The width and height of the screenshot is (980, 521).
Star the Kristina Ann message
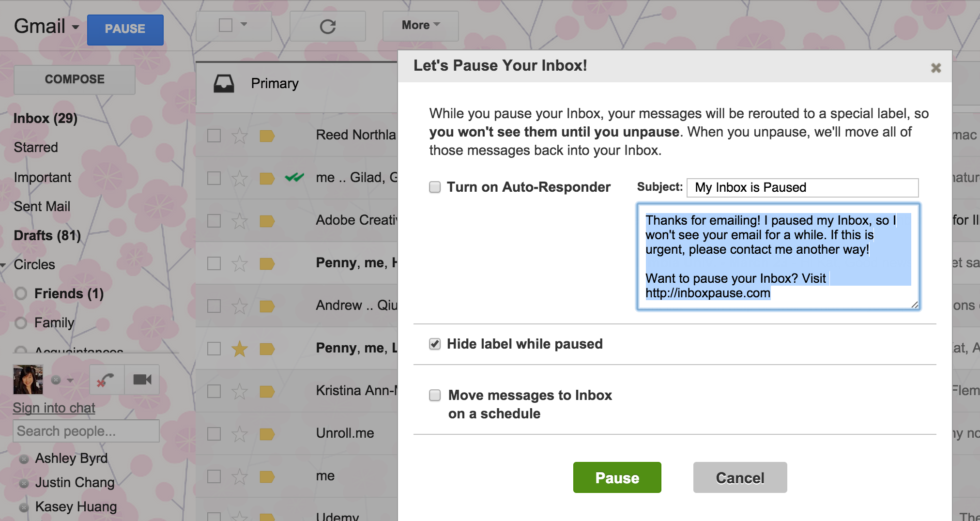[240, 391]
